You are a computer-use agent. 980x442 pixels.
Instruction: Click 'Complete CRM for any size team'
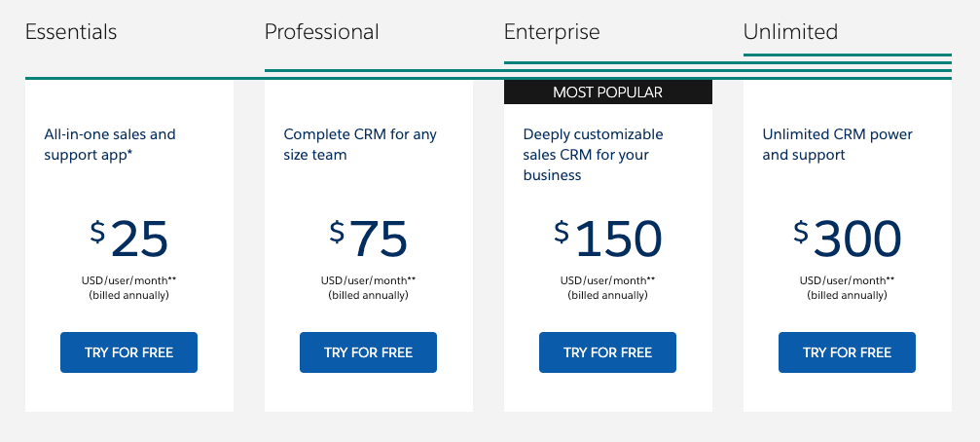[x=360, y=144]
